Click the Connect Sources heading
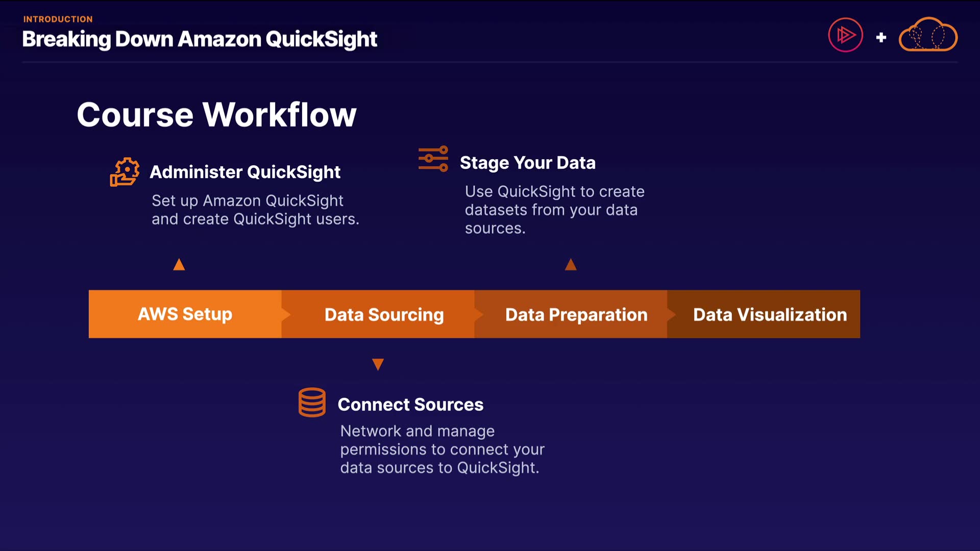 410,405
